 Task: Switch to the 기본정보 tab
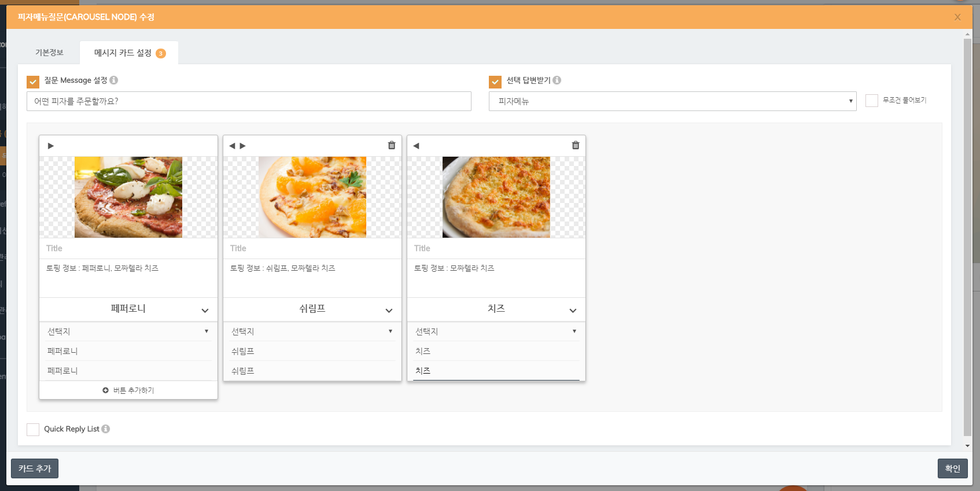49,53
